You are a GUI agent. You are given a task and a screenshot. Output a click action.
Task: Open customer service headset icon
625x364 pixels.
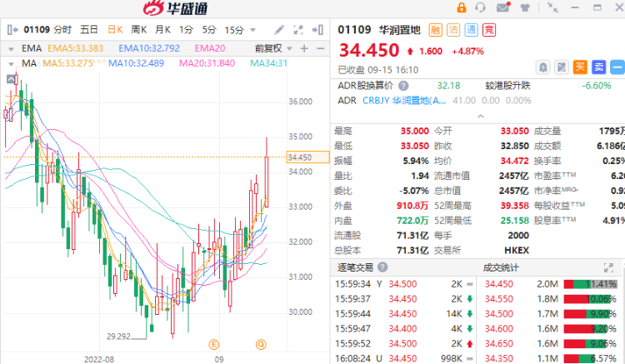480,7
